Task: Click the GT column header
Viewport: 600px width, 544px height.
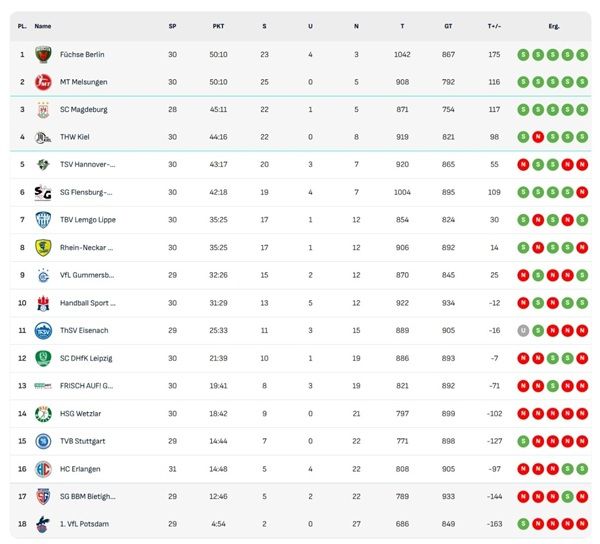Action: [448, 26]
